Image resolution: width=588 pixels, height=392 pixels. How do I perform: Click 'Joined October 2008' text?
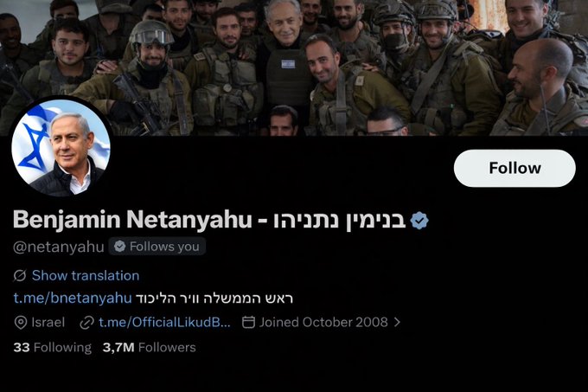[x=323, y=322]
